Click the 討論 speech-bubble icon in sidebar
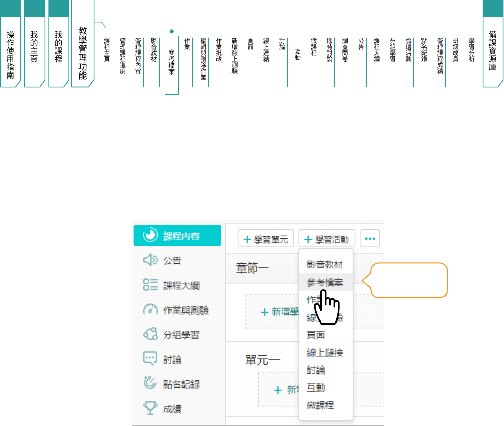Screen dimensions: 504x426 pyautogui.click(x=150, y=359)
